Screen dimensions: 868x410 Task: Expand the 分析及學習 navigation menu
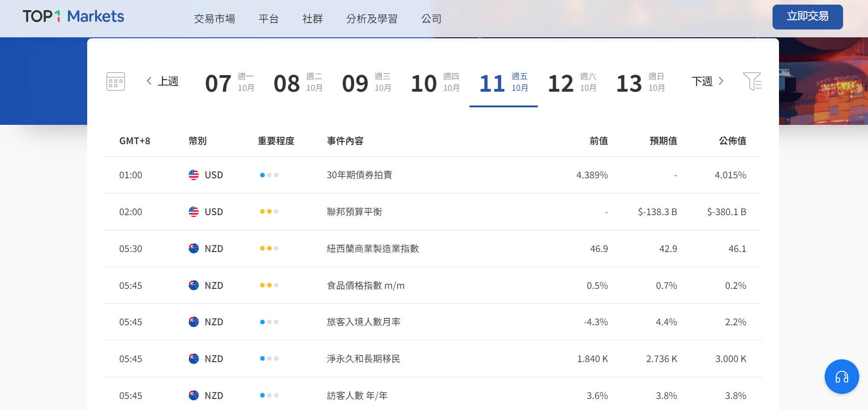pyautogui.click(x=372, y=19)
